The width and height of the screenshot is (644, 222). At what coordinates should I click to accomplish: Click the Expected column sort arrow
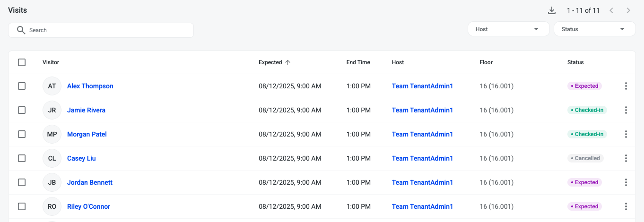point(288,62)
